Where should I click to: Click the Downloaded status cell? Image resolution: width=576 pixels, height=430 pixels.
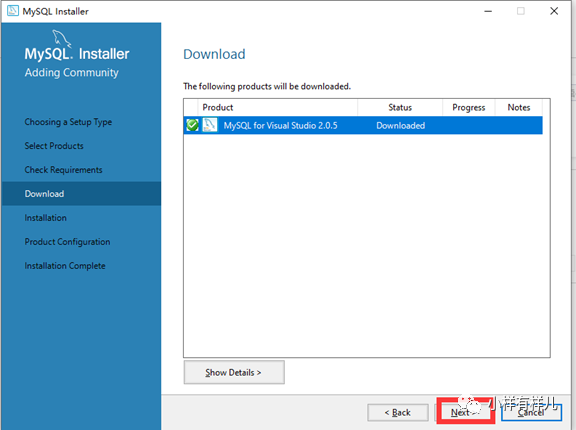400,126
